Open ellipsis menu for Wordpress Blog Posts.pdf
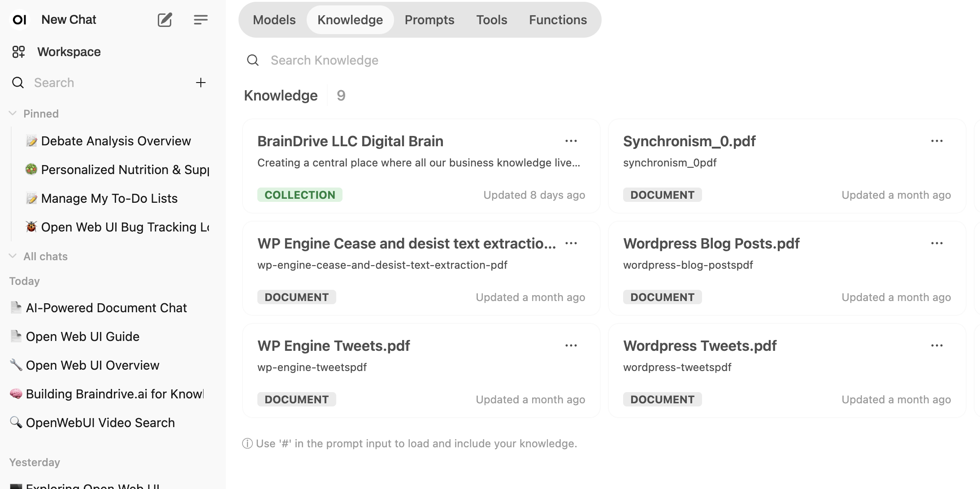Screen dimensions: 980x489 pos(937,244)
